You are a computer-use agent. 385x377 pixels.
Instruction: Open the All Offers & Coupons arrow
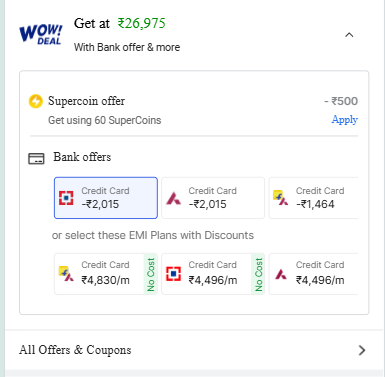click(362, 350)
